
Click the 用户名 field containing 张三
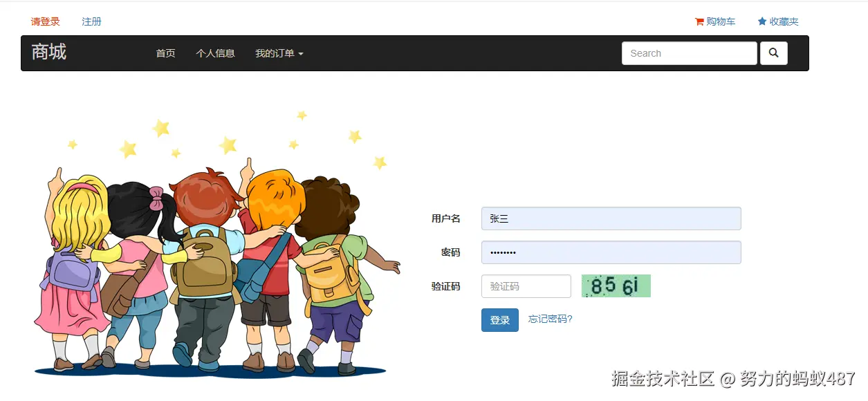pyautogui.click(x=611, y=218)
